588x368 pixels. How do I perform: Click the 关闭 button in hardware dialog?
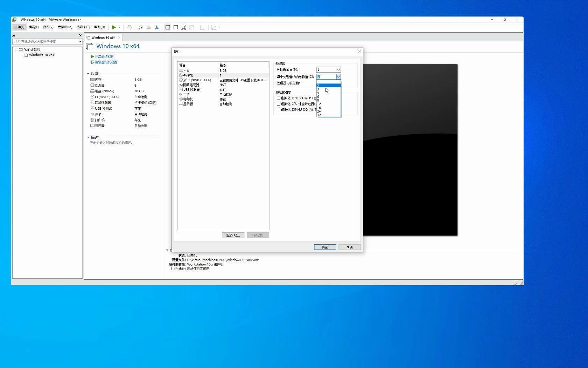coord(325,247)
